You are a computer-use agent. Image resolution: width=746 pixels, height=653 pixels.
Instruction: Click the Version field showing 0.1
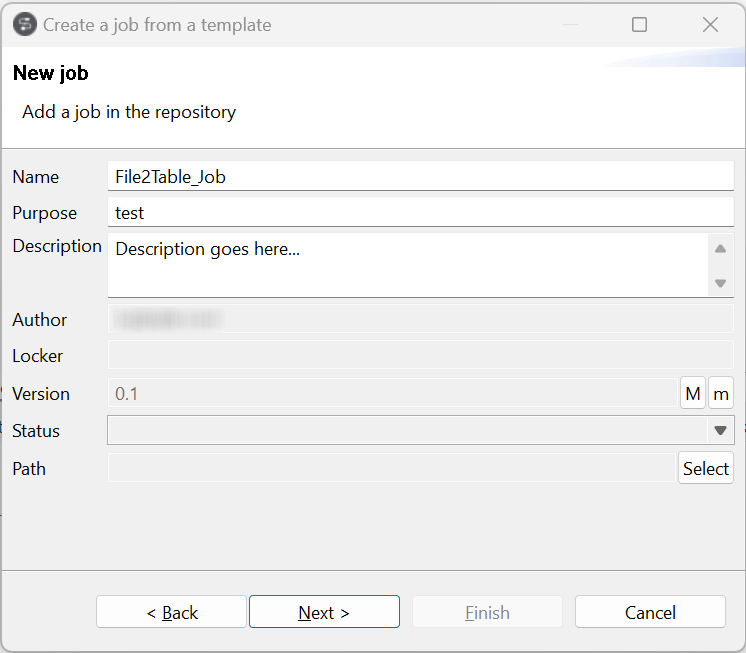tap(392, 393)
